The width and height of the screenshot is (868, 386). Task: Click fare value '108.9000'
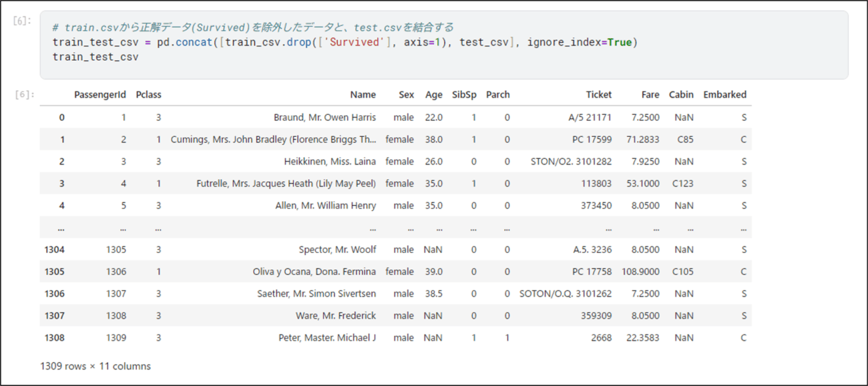coord(641,272)
